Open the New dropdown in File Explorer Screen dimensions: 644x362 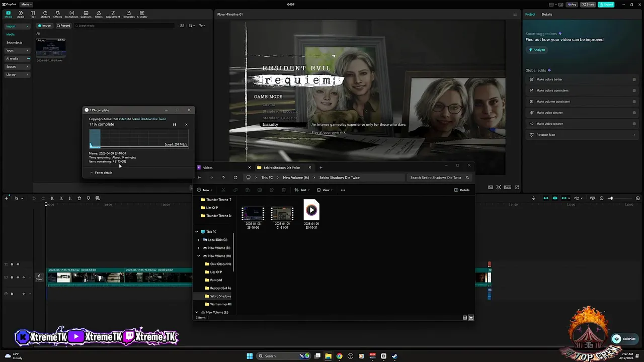[204, 190]
